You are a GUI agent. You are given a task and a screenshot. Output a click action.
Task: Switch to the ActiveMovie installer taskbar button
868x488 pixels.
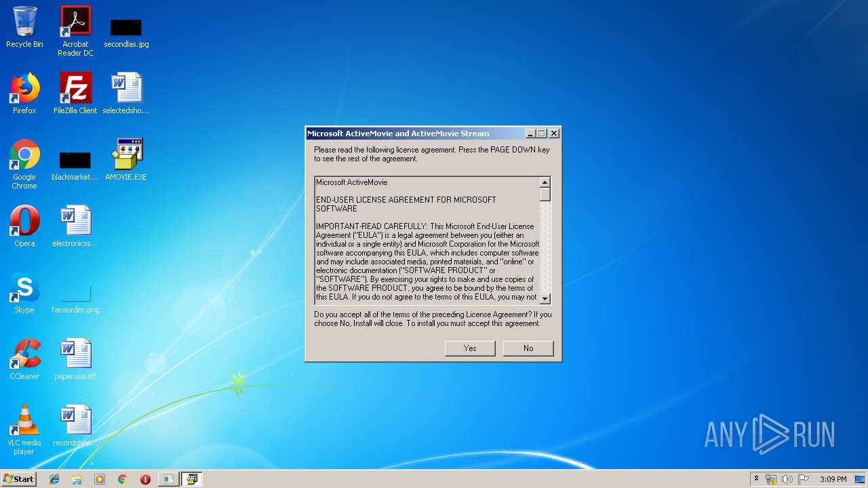(191, 479)
